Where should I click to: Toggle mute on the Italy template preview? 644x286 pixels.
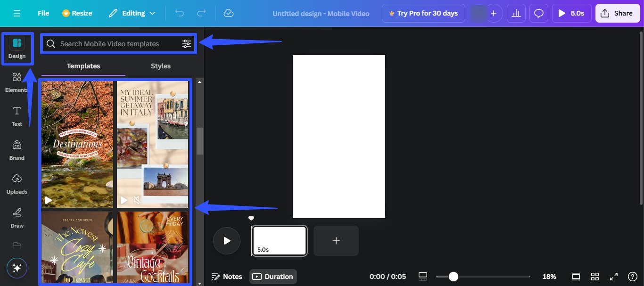pos(137,200)
